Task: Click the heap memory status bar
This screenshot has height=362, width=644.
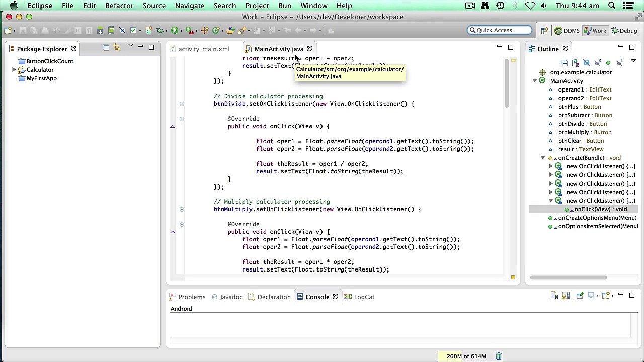Action: tap(465, 356)
